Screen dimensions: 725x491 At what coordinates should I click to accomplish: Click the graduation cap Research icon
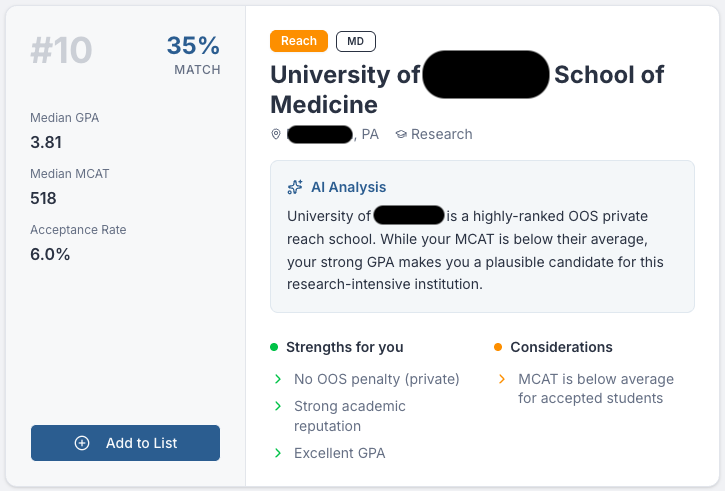[x=401, y=134]
